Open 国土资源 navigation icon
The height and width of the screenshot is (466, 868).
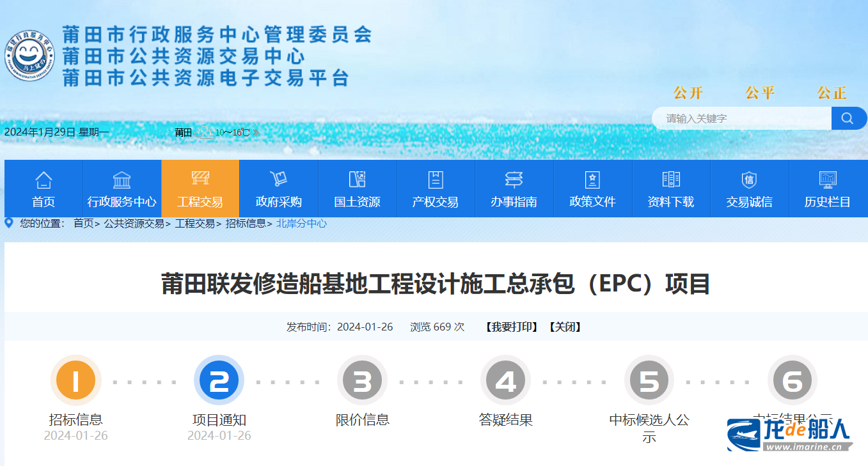pyautogui.click(x=357, y=179)
